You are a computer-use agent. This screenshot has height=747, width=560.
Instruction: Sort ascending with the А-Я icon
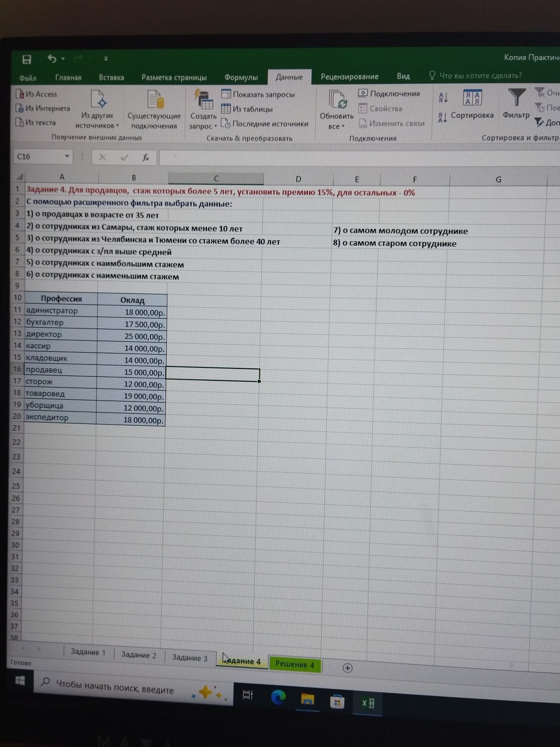tap(443, 98)
